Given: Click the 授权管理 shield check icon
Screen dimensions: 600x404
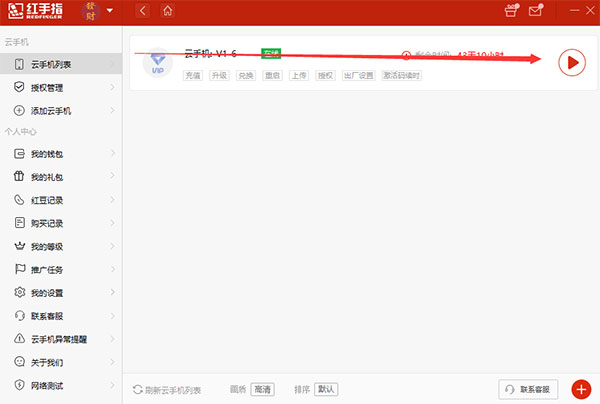Looking at the screenshot, I should click(x=19, y=87).
